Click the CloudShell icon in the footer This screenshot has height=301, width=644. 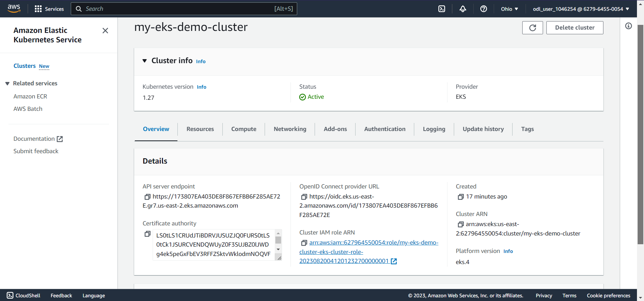point(10,295)
